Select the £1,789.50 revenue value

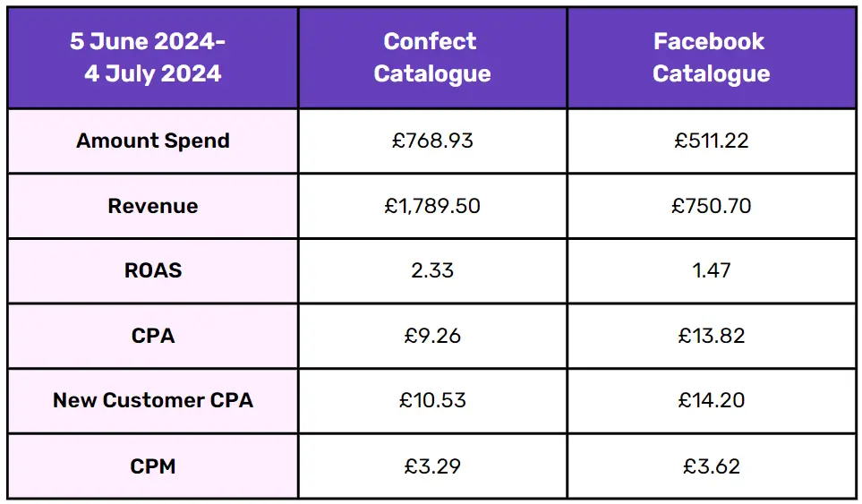(432, 206)
